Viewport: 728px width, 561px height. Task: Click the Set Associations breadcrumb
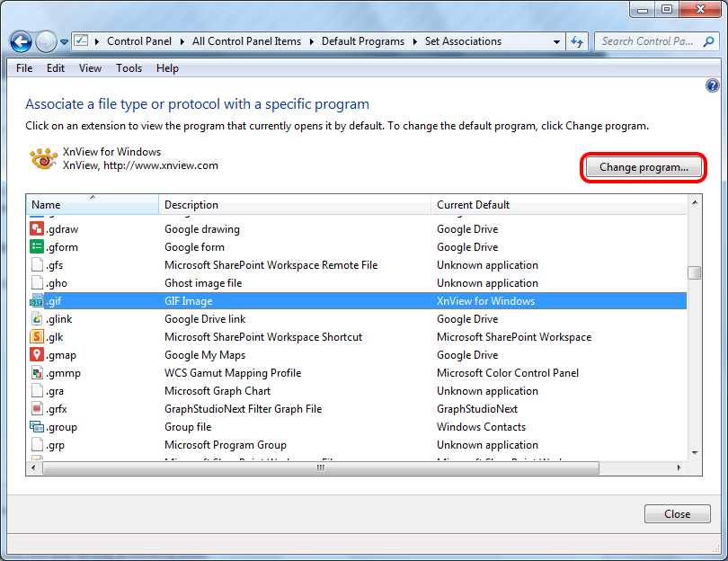[463, 41]
